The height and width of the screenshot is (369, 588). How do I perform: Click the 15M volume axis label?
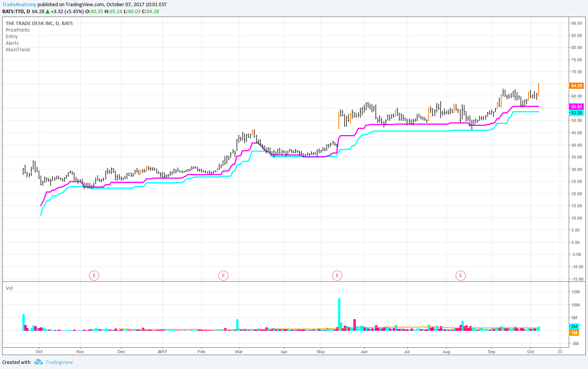pyautogui.click(x=576, y=292)
